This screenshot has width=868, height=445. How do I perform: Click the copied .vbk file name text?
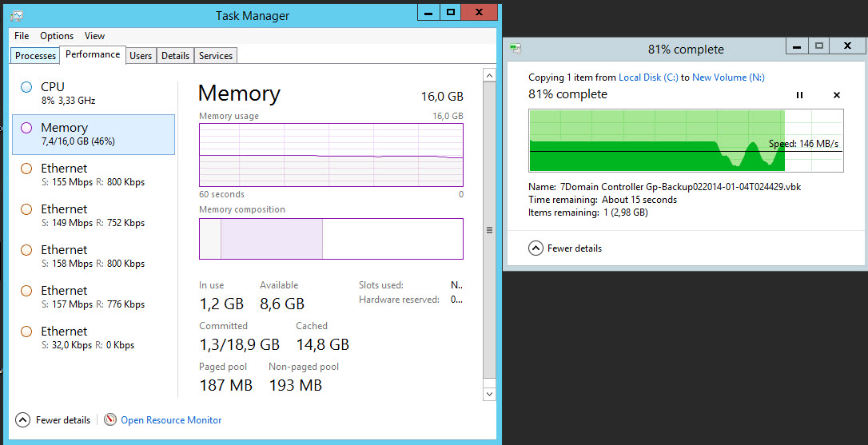coord(680,187)
